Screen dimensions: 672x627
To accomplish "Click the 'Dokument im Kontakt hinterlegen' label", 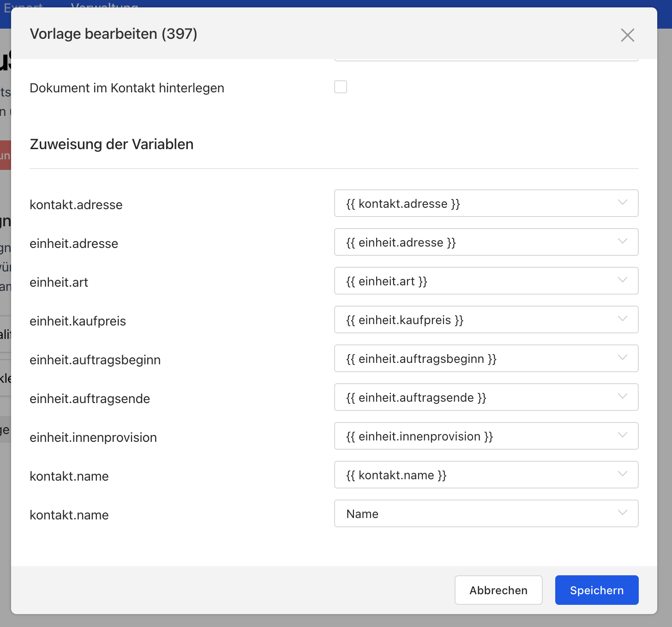I will pyautogui.click(x=127, y=88).
